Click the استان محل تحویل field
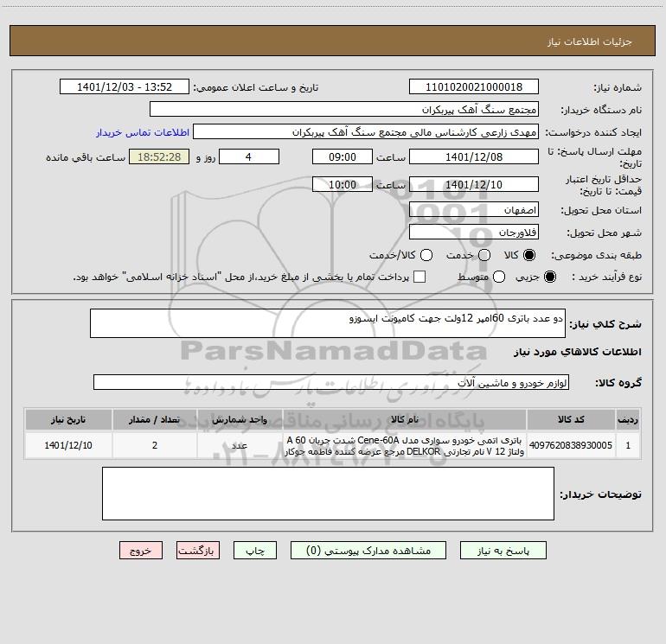This screenshot has width=666, height=644. 474,210
